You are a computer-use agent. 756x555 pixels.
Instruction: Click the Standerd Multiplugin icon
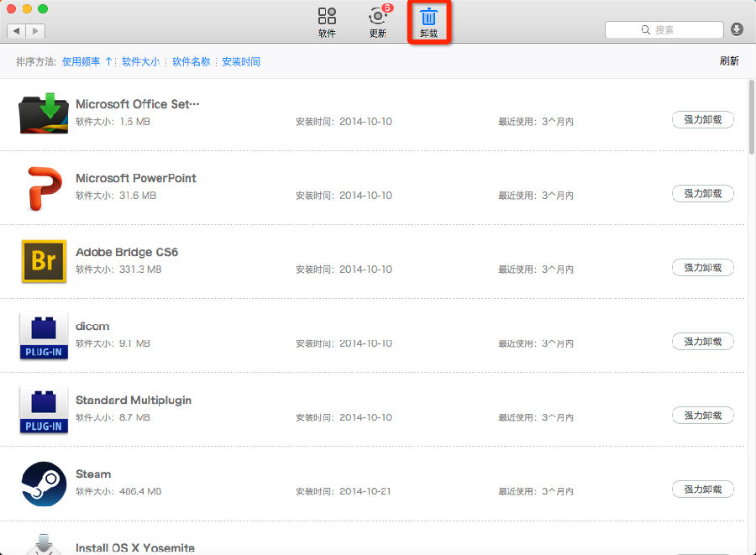click(x=43, y=409)
